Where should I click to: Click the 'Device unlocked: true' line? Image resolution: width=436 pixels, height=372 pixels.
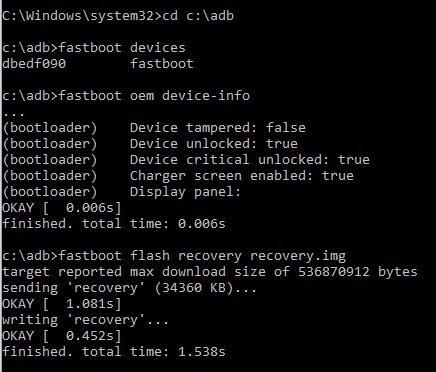[x=214, y=144]
